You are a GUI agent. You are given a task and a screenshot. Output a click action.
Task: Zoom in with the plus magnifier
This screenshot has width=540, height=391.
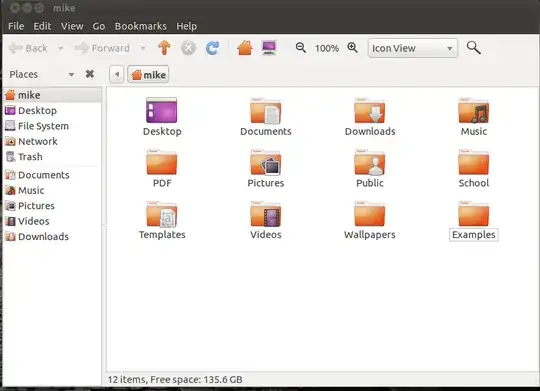coord(352,48)
